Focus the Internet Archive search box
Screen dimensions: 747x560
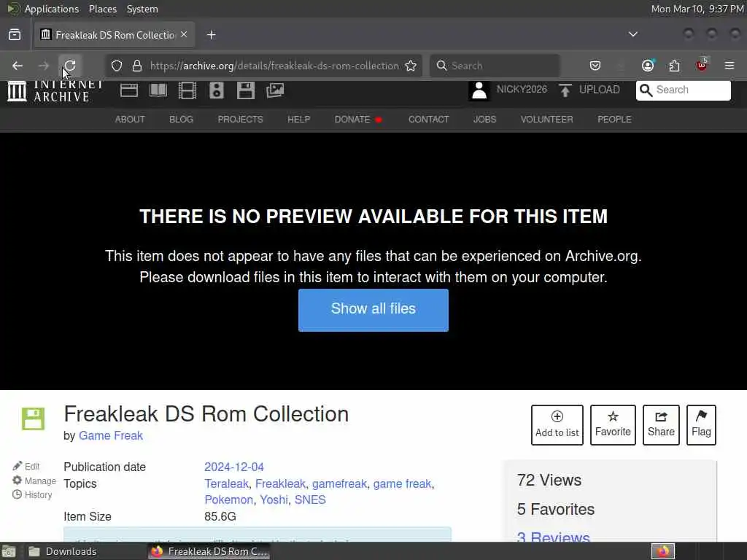[683, 90]
